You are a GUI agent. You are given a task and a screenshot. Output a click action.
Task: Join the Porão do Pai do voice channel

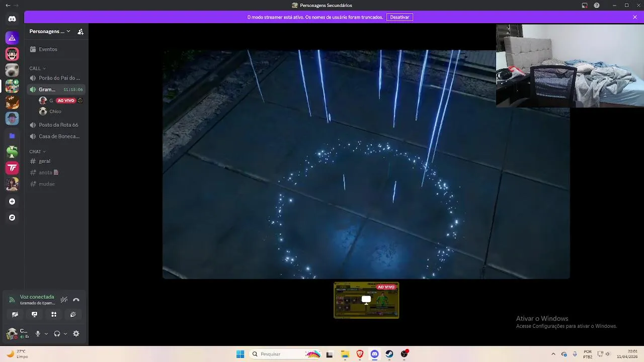(56, 78)
